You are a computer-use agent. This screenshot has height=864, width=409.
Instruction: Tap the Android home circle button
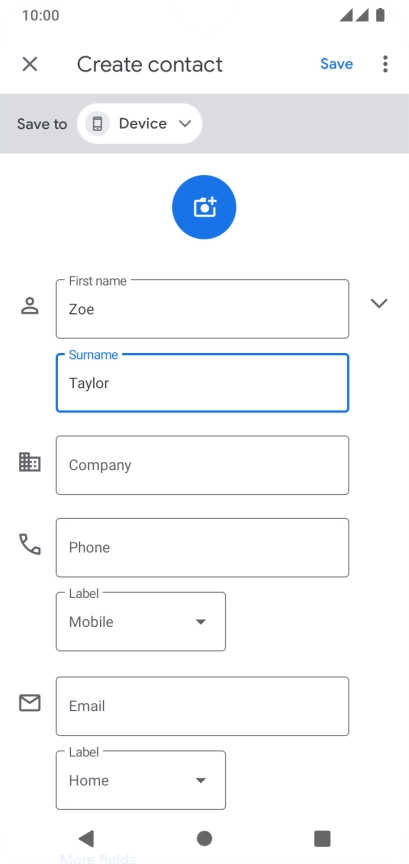point(204,838)
